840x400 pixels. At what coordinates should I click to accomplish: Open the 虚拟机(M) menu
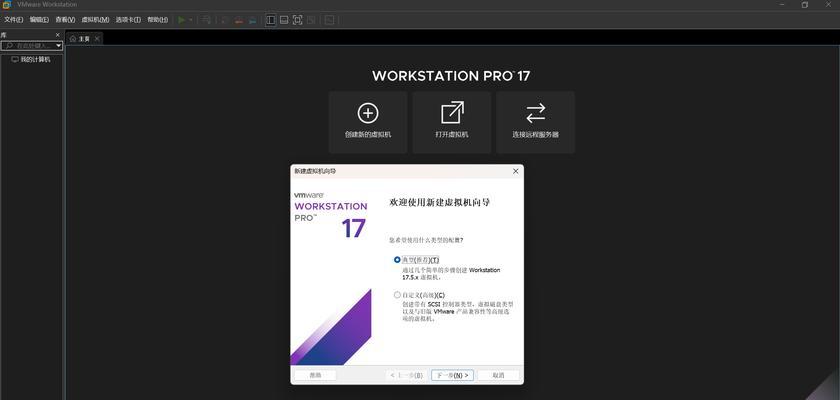pyautogui.click(x=95, y=20)
